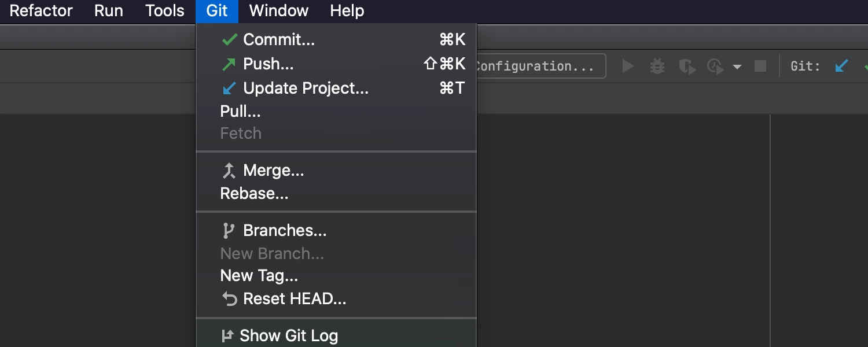Click the blue Update Project arrow icon in menu

(x=229, y=88)
